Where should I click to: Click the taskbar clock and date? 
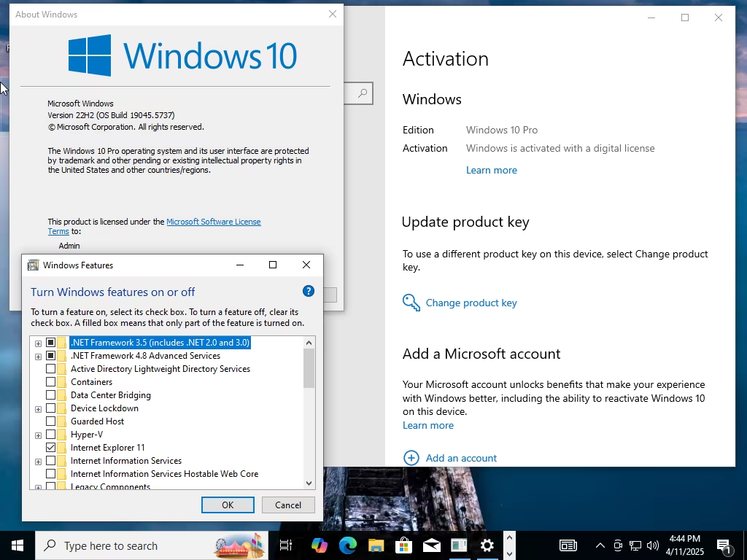(x=684, y=545)
